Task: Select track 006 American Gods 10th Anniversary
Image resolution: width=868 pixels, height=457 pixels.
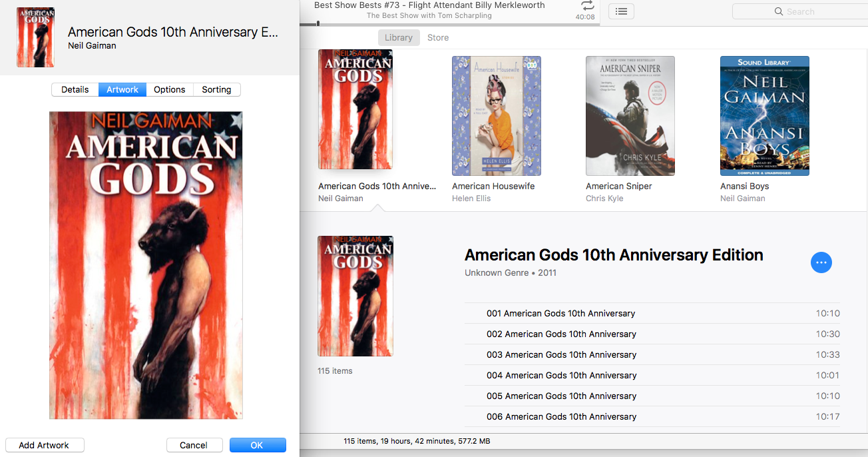Action: pos(652,416)
